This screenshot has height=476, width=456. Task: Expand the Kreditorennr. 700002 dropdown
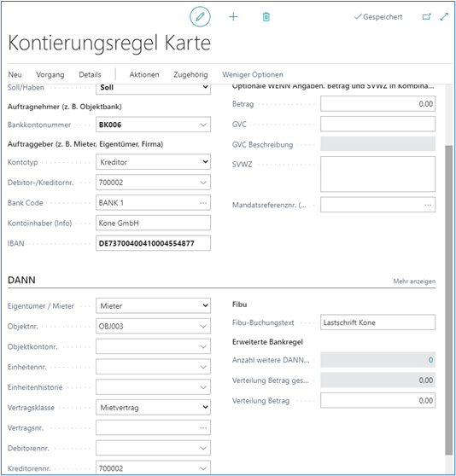[203, 468]
